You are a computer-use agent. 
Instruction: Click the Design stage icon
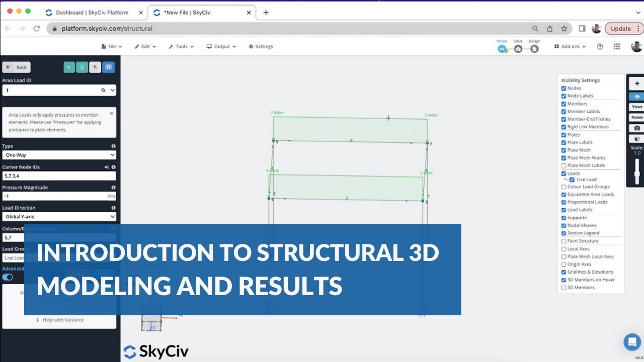(x=534, y=49)
